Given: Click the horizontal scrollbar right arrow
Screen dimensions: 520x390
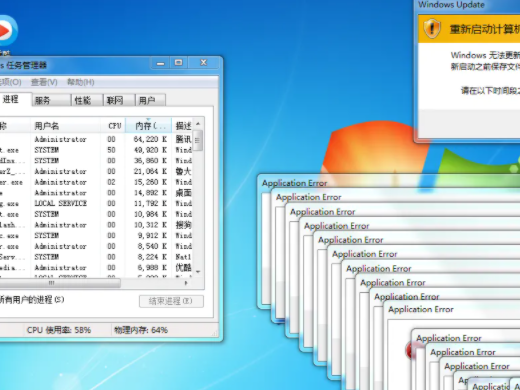Looking at the screenshot, I should click(x=186, y=283).
